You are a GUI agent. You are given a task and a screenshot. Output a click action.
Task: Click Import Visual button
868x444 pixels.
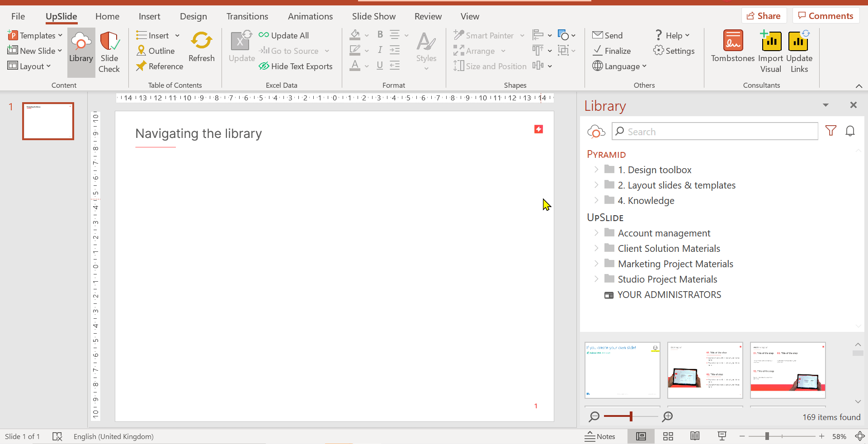click(770, 52)
